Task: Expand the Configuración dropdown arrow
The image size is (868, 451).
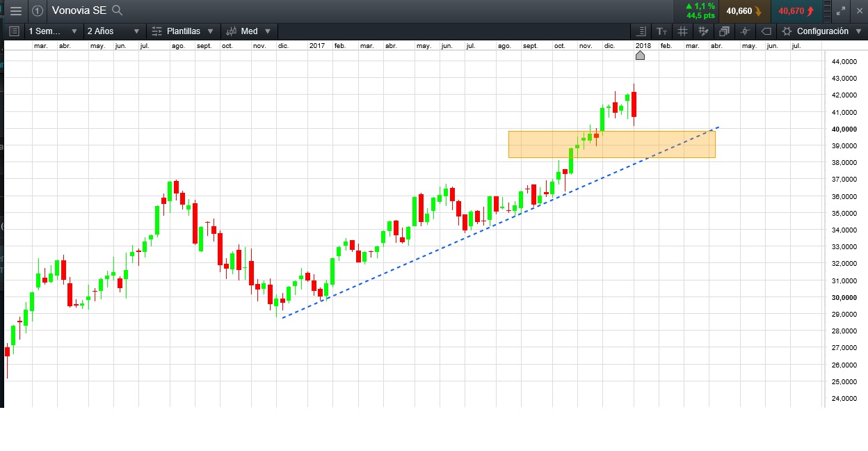Action: coord(858,31)
